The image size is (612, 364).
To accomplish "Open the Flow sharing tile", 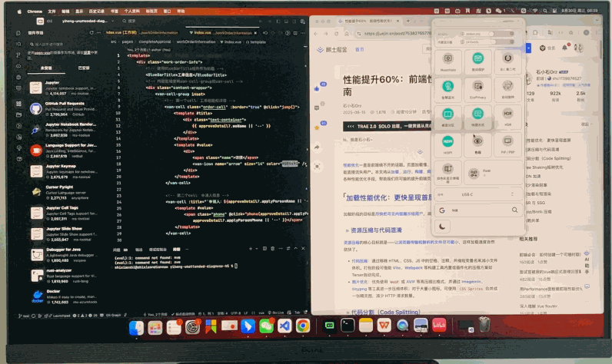I will (493, 172).
